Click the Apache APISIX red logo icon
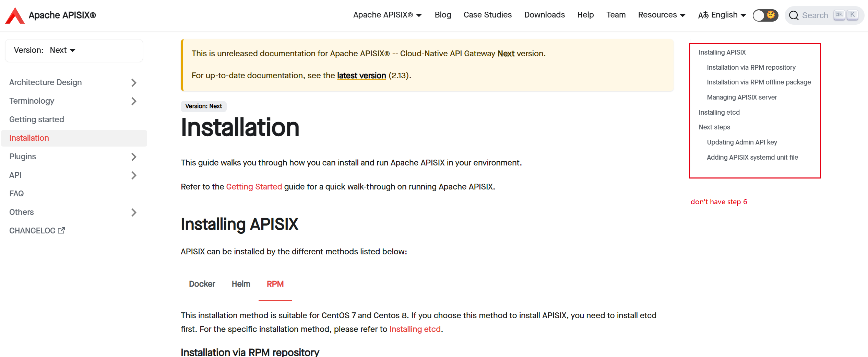Viewport: 868px width, 357px height. coord(15,15)
